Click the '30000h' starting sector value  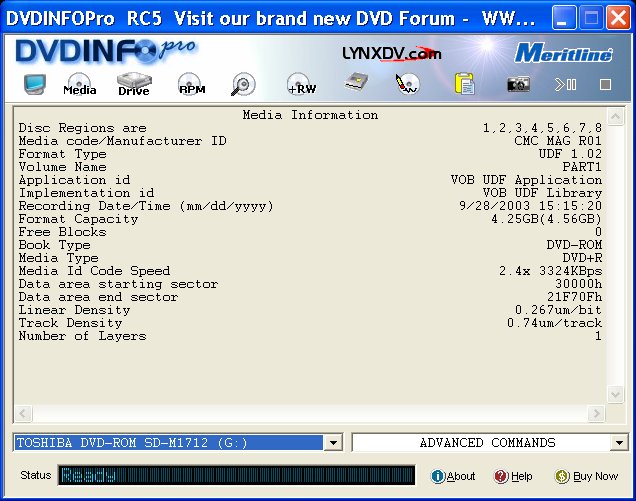pyautogui.click(x=578, y=284)
